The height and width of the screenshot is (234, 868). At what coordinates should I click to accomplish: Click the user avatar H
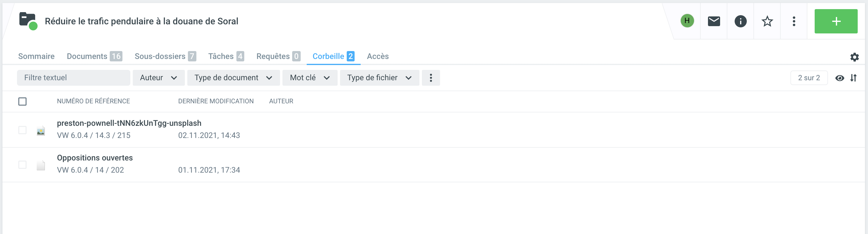(x=687, y=21)
